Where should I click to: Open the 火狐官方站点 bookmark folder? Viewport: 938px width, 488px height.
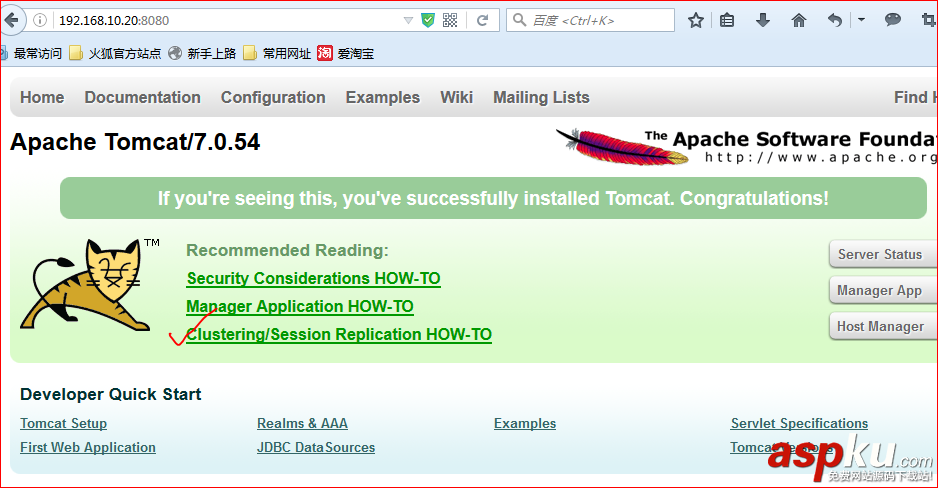[115, 53]
